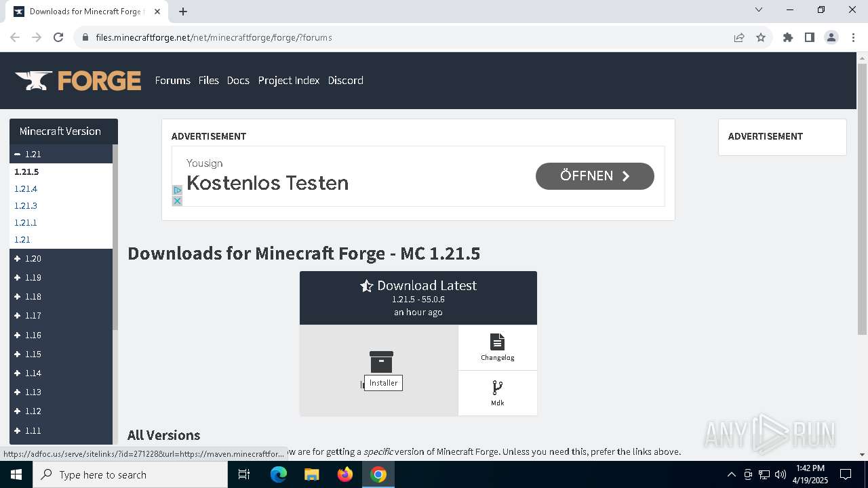Click the browser forward arrow
The height and width of the screenshot is (488, 868).
(x=37, y=37)
